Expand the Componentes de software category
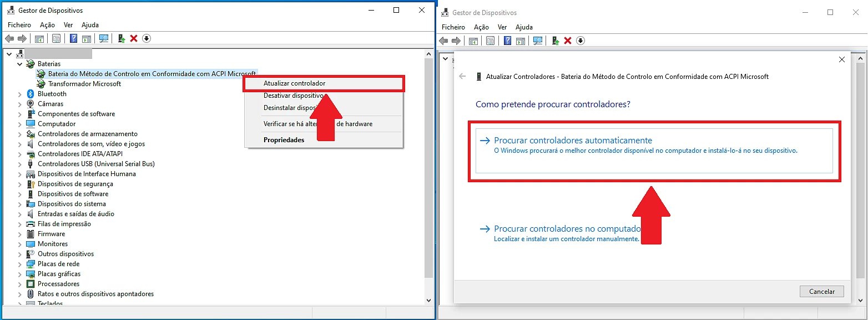This screenshot has height=320, width=868. [20, 114]
